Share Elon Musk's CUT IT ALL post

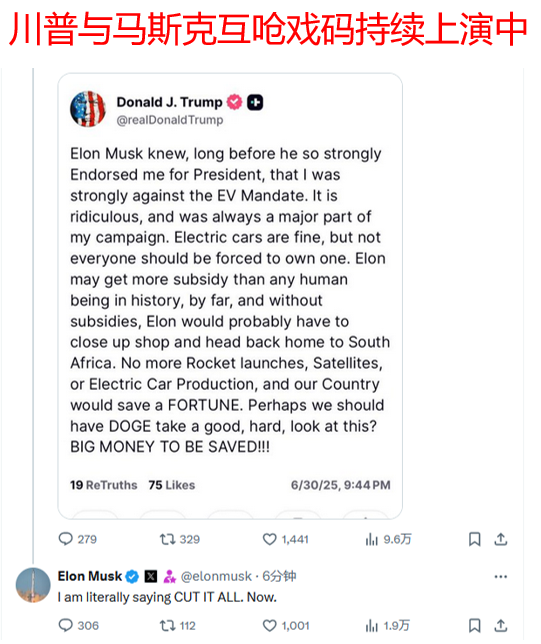click(x=501, y=626)
